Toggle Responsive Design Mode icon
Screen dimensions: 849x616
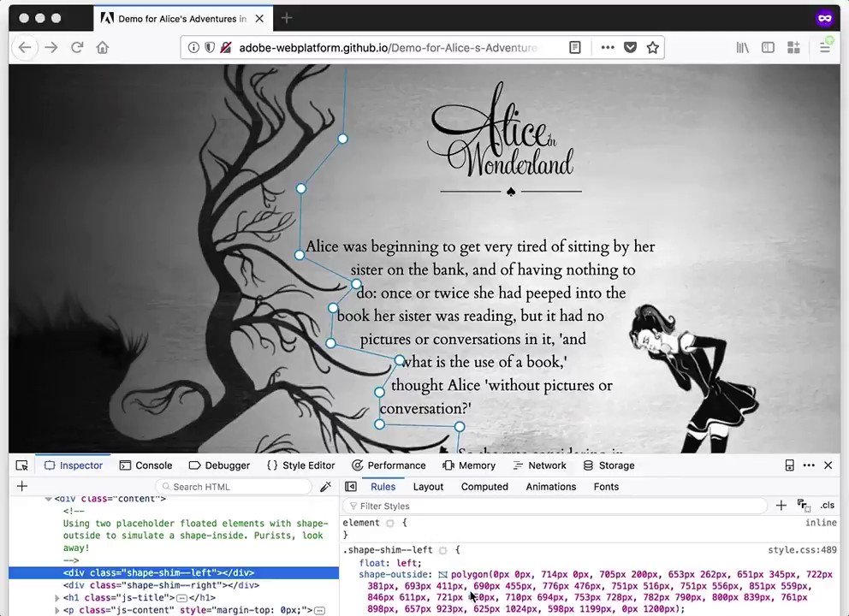coord(789,465)
